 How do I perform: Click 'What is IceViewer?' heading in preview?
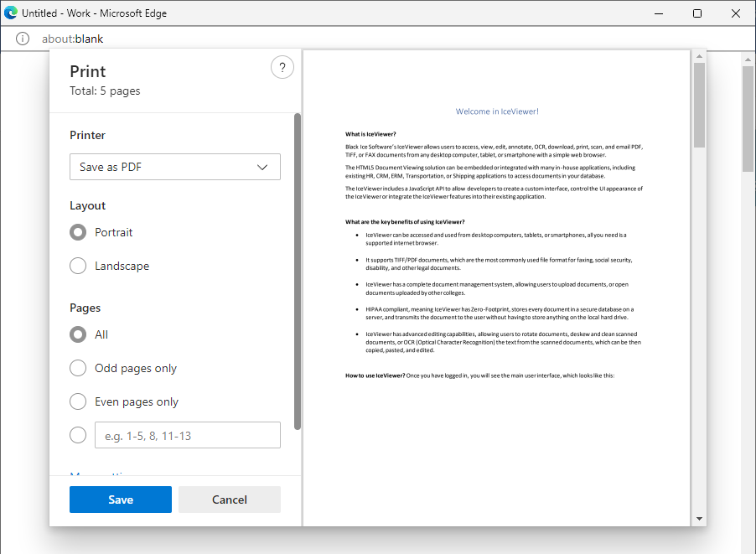coord(370,134)
